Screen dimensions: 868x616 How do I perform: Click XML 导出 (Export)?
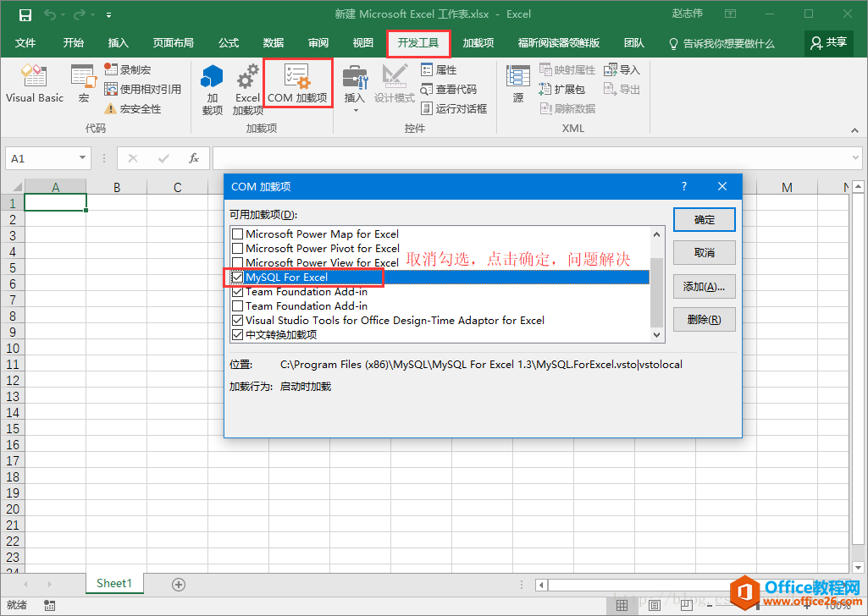coord(622,89)
